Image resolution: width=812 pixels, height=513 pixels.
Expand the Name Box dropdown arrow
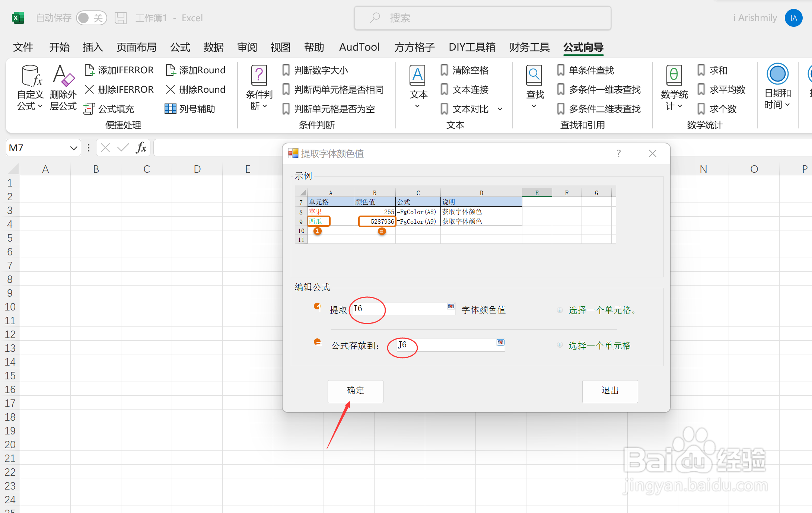click(x=74, y=148)
